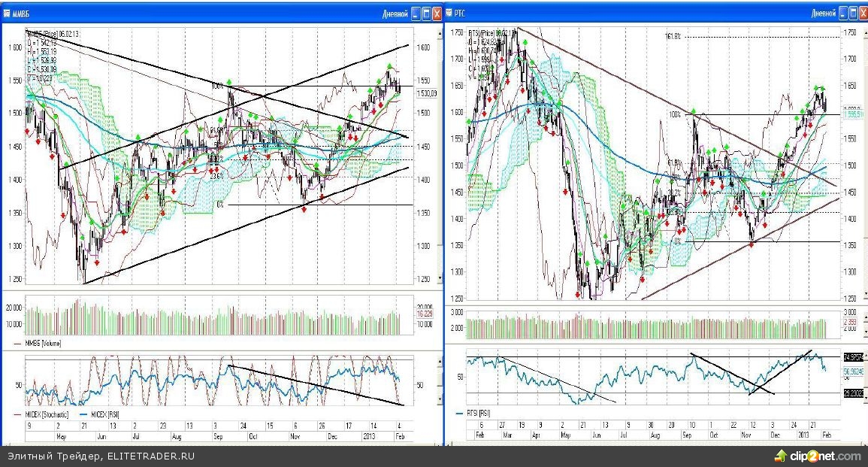Maximize the ММВБ chart window
The width and height of the screenshot is (868, 467).
(x=426, y=13)
